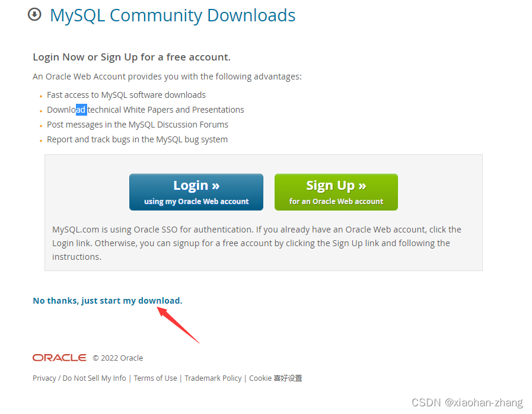Image resolution: width=532 pixels, height=414 pixels.
Task: Click the copyright 2022 Oracle text
Action: click(x=118, y=358)
